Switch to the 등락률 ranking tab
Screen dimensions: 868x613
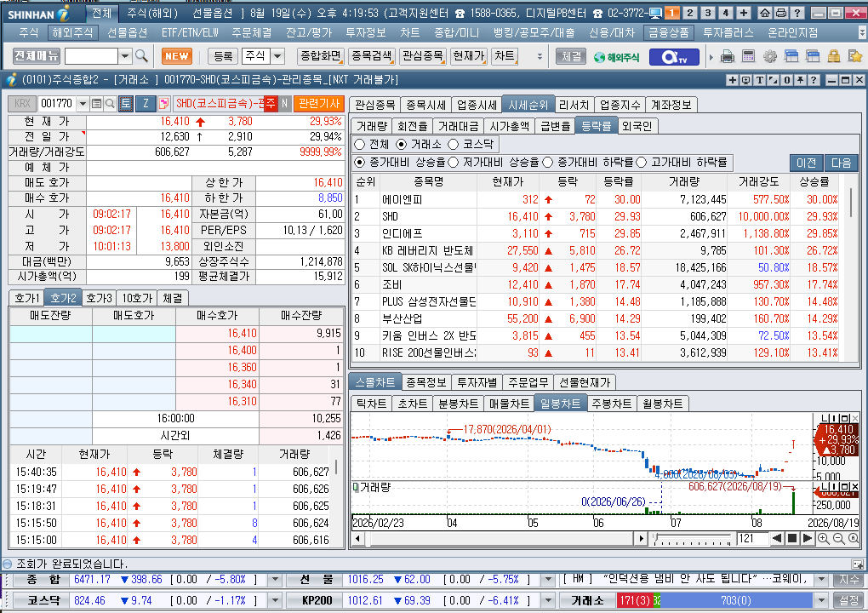[596, 126]
